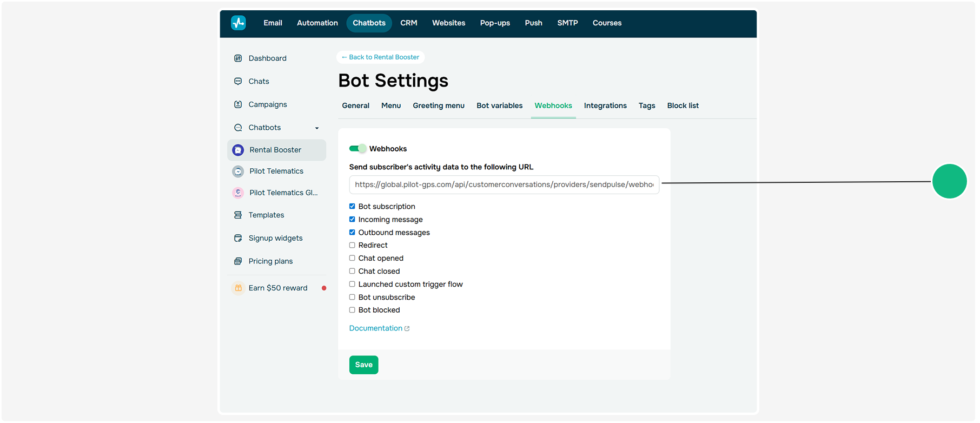
Task: Select the Rental Booster bot avatar
Action: tap(238, 150)
